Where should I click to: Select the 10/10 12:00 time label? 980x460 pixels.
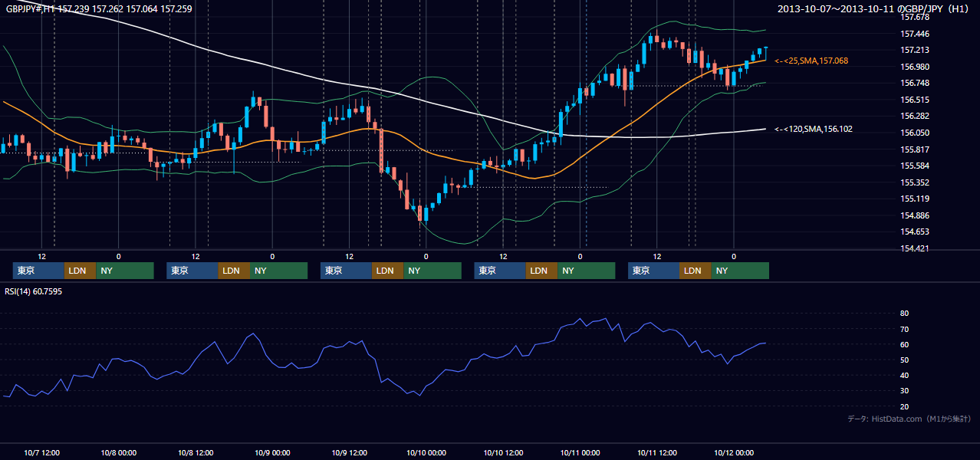pyautogui.click(x=503, y=452)
